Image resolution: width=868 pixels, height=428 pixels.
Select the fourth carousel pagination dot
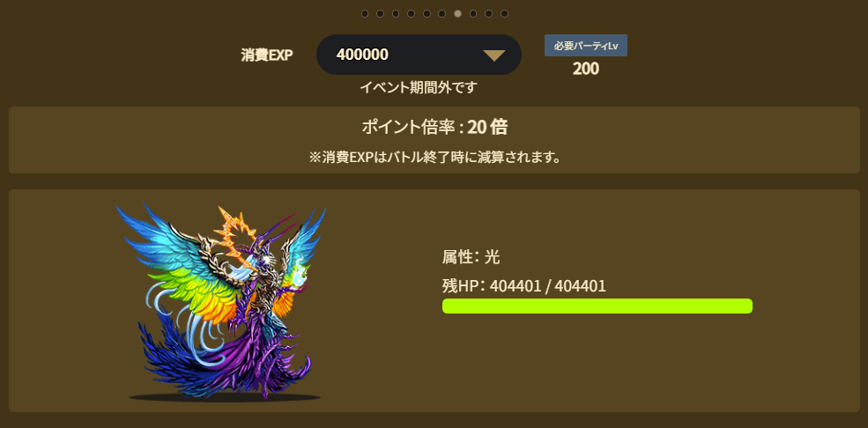point(412,14)
